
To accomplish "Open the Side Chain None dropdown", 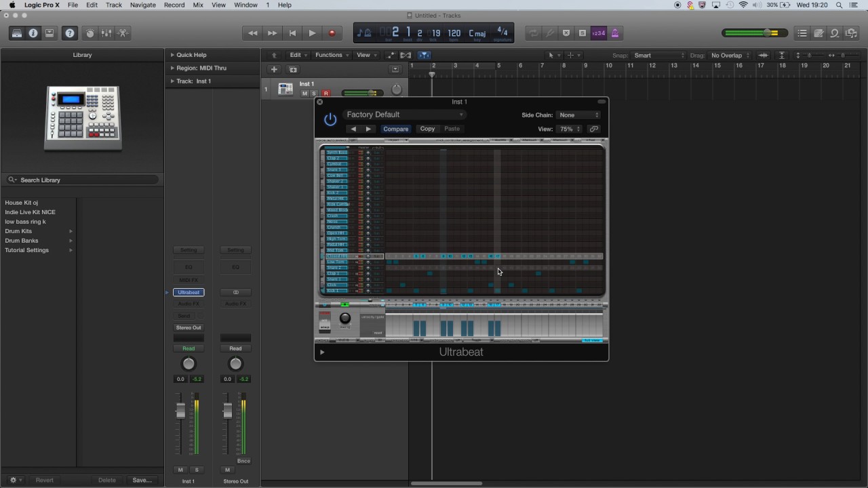I will 578,115.
